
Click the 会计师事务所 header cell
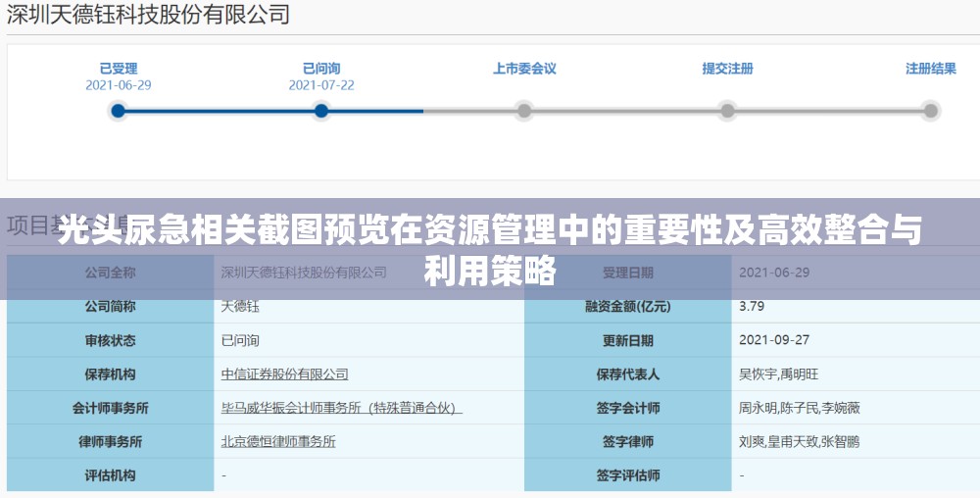click(x=110, y=408)
